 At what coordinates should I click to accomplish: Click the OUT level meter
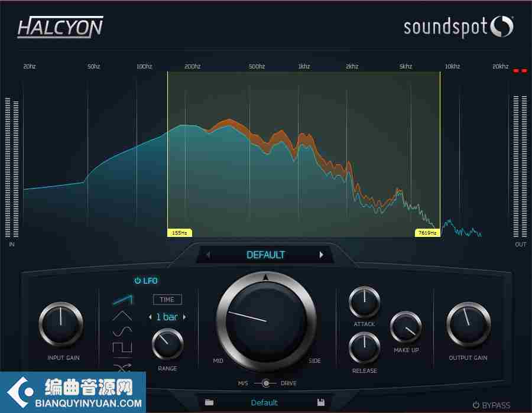520,166
